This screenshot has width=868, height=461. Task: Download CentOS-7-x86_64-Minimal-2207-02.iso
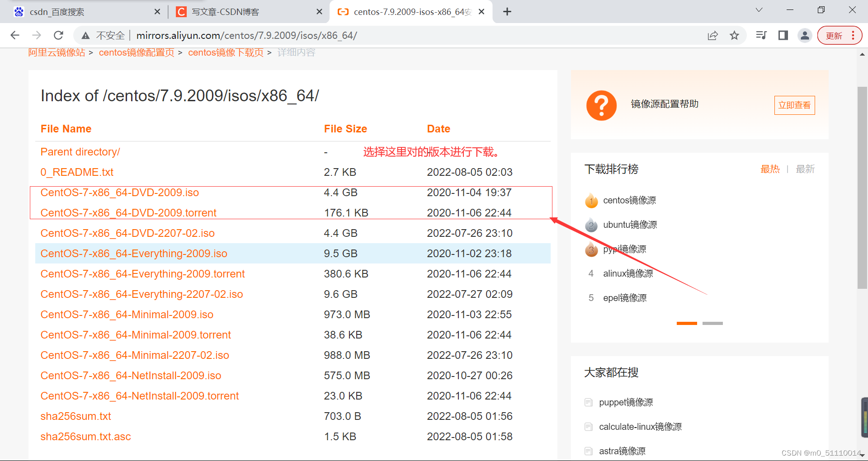[135, 355]
